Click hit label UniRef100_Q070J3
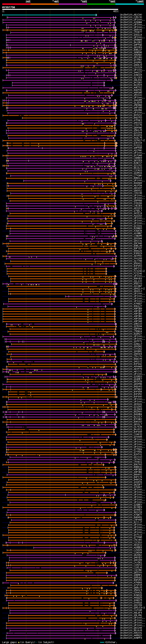 pos(131,535)
